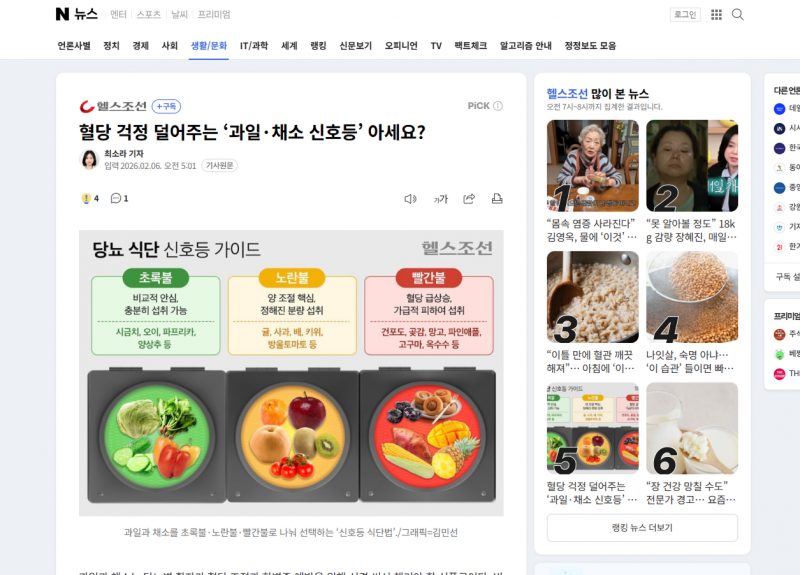Open the search magnifier icon
The width and height of the screenshot is (800, 575).
tap(737, 14)
